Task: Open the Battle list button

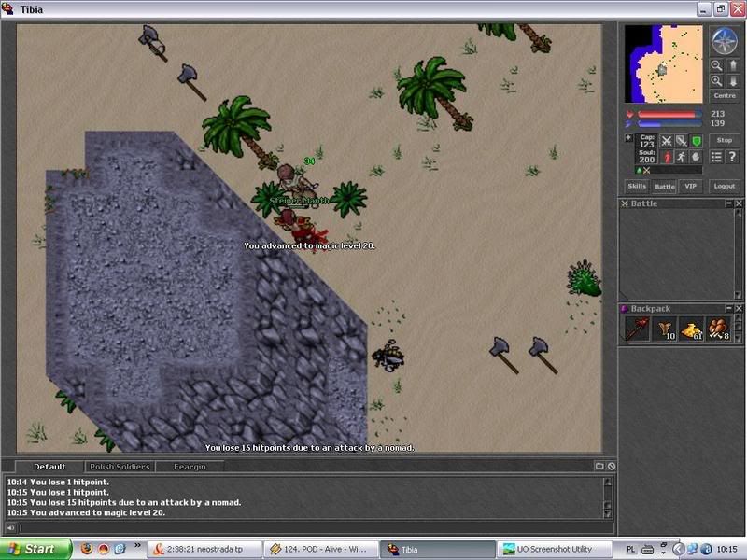Action: [665, 186]
